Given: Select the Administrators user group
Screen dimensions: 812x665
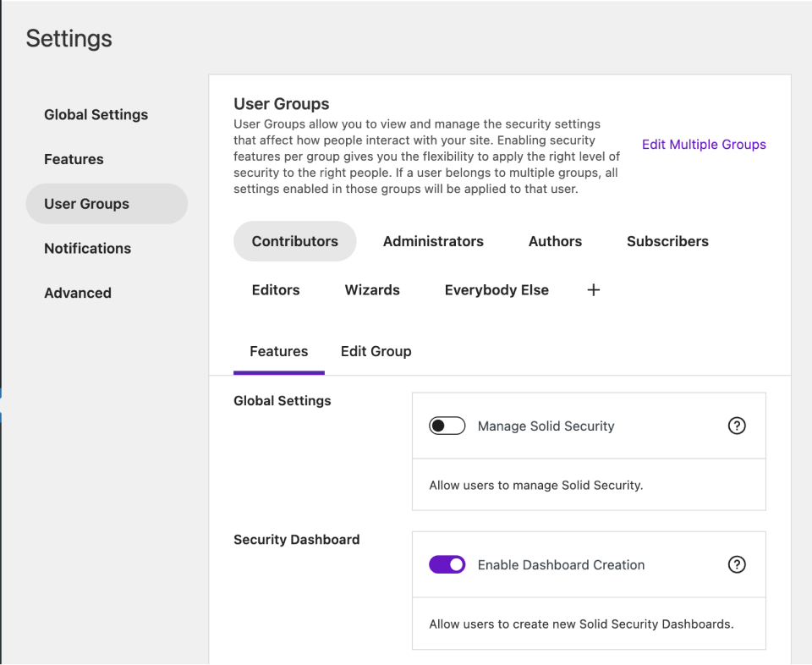Looking at the screenshot, I should point(433,241).
